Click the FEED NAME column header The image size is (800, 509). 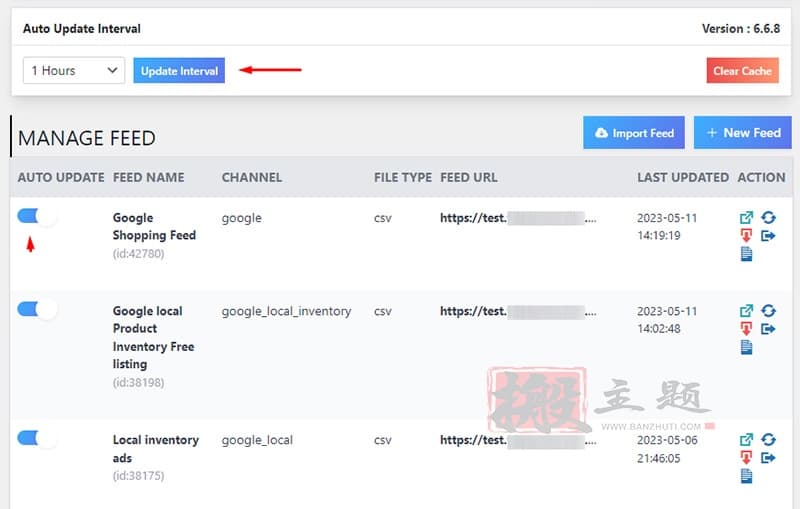pos(148,177)
